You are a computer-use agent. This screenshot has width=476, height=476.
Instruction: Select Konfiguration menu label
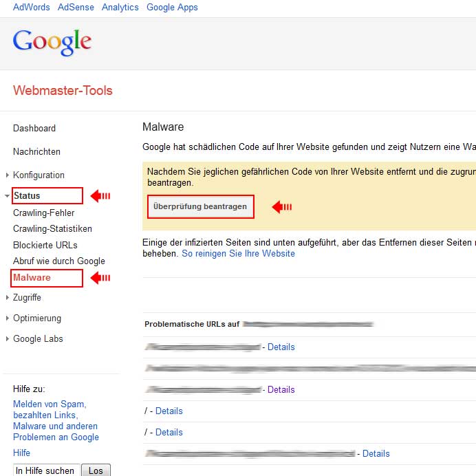39,175
